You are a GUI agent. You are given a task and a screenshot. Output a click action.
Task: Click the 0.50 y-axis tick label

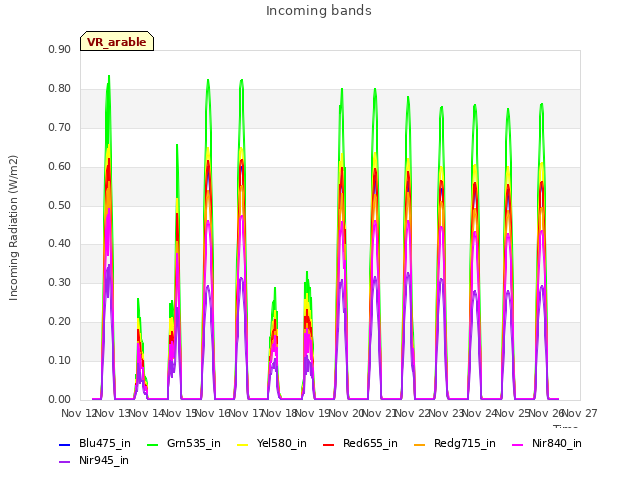60,205
